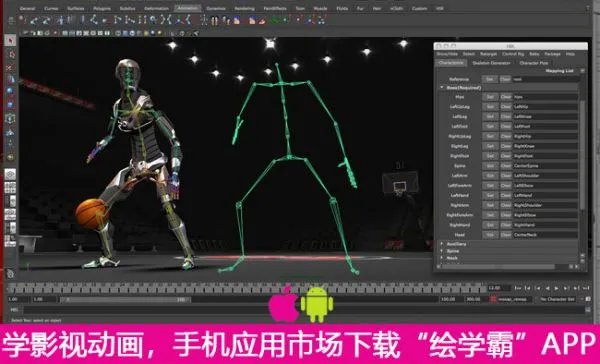Expand the Spine section at panel bottom
Image resolution: width=600 pixels, height=364 pixels.
point(442,251)
